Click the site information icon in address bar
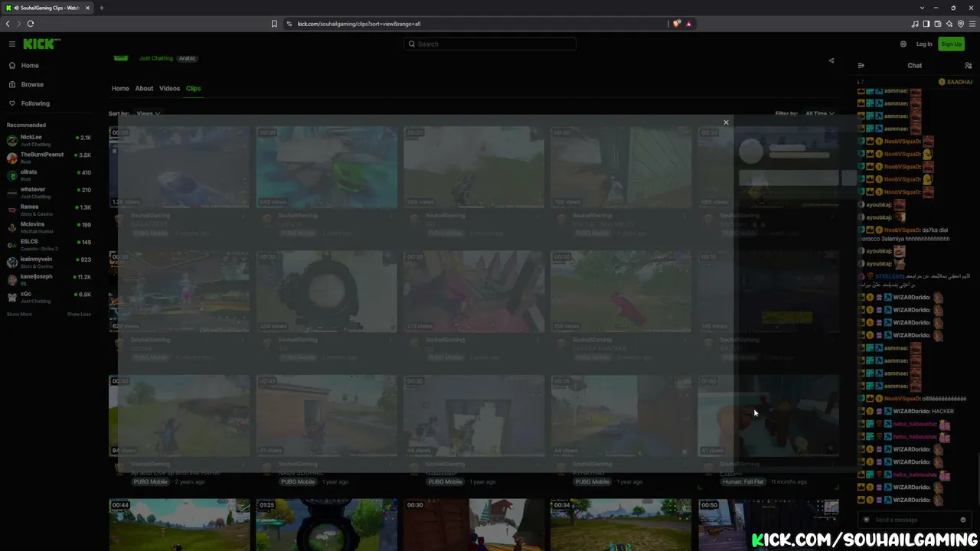The image size is (980, 551). coord(289,24)
